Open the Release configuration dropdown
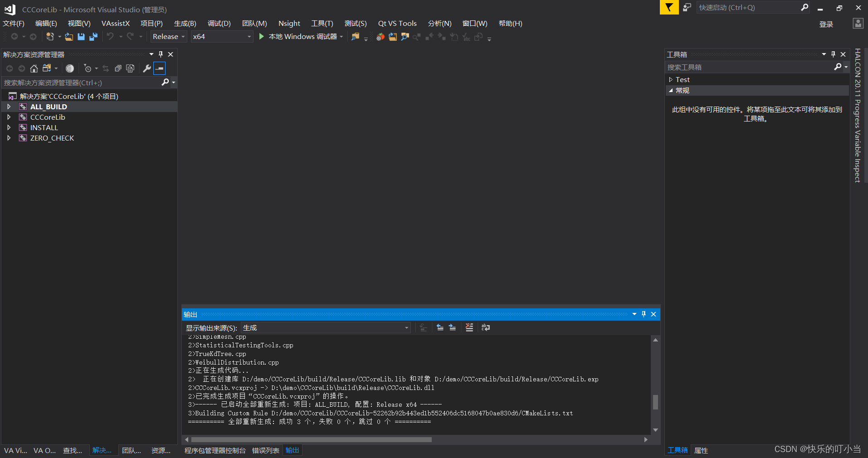Viewport: 868px width, 458px height. (183, 36)
